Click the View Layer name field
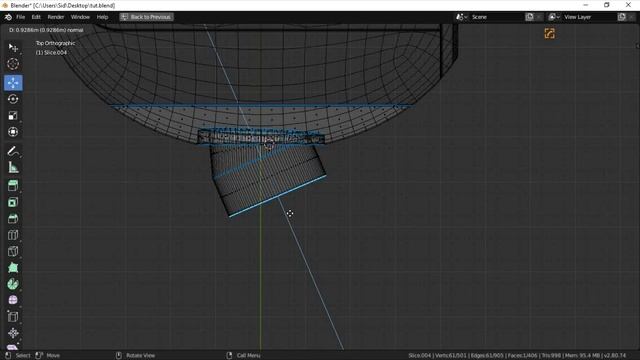Screen dimensions: 640x360 [x=589, y=17]
